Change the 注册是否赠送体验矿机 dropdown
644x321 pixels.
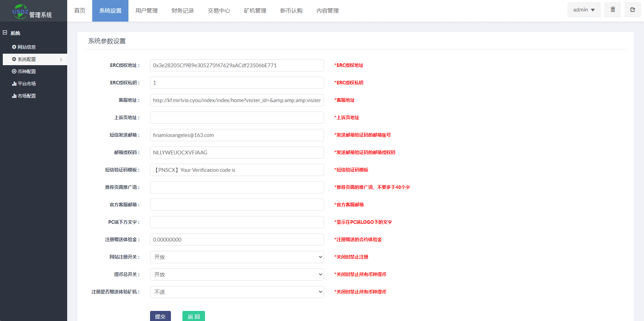237,292
